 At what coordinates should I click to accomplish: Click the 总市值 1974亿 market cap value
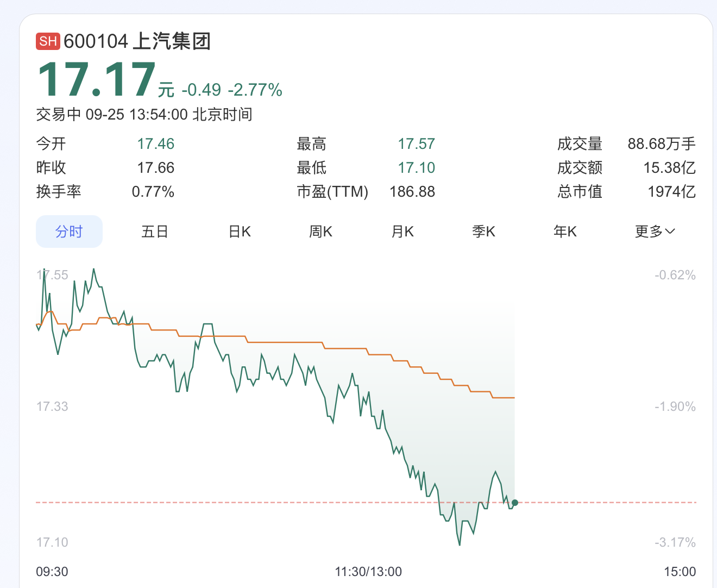click(671, 192)
